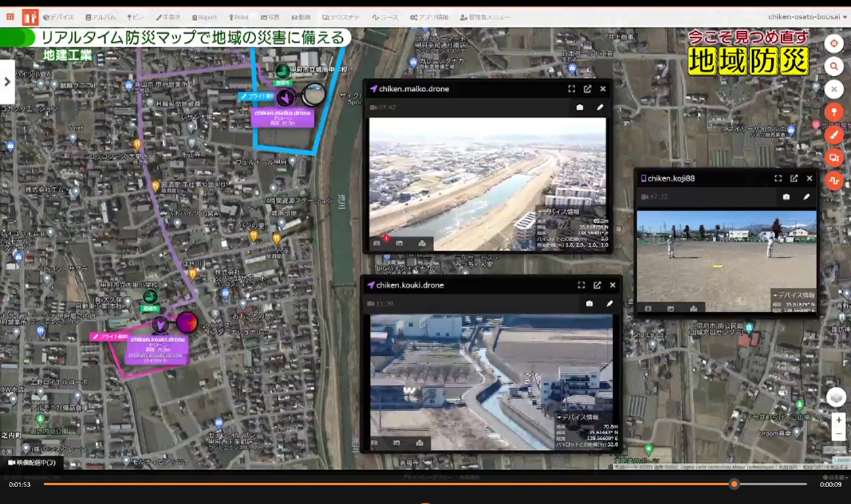Open the map layers switcher
Viewport: 851px width, 504px height.
click(x=836, y=397)
